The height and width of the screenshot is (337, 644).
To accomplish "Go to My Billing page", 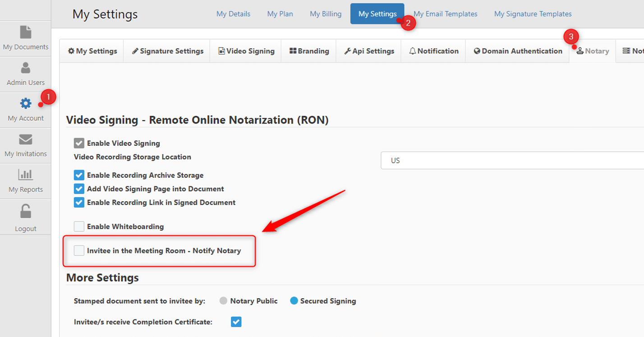I will coord(325,14).
